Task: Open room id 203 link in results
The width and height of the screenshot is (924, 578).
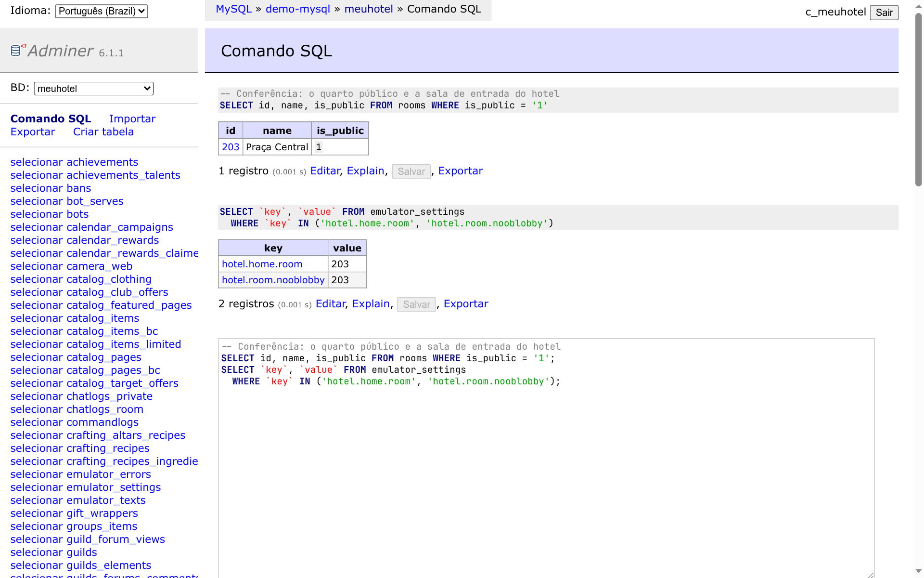Action: [231, 147]
